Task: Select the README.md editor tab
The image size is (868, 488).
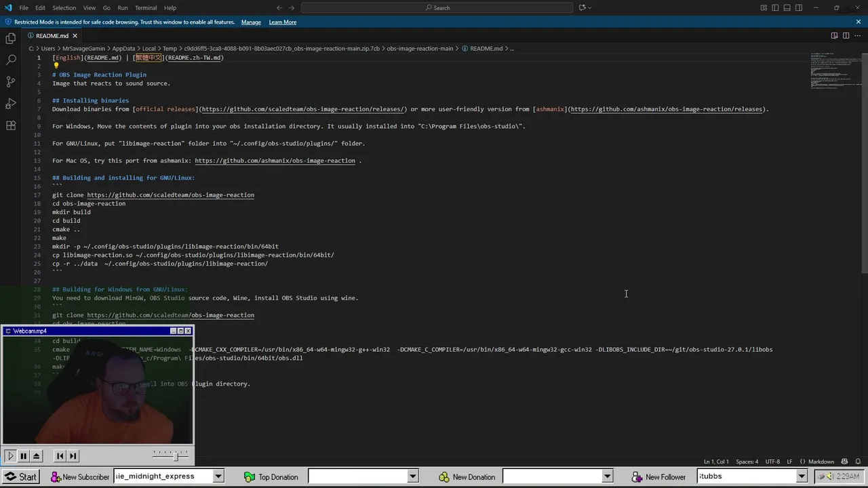Action: click(52, 35)
